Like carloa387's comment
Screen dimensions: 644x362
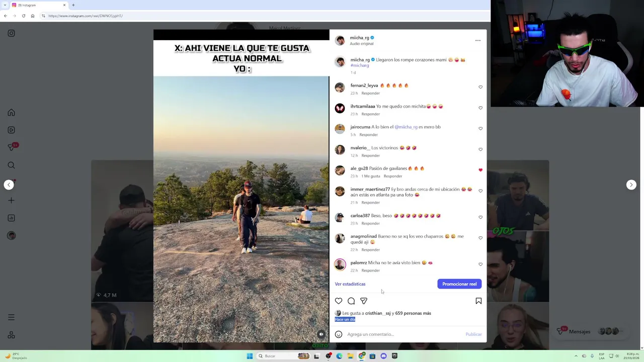(480, 217)
